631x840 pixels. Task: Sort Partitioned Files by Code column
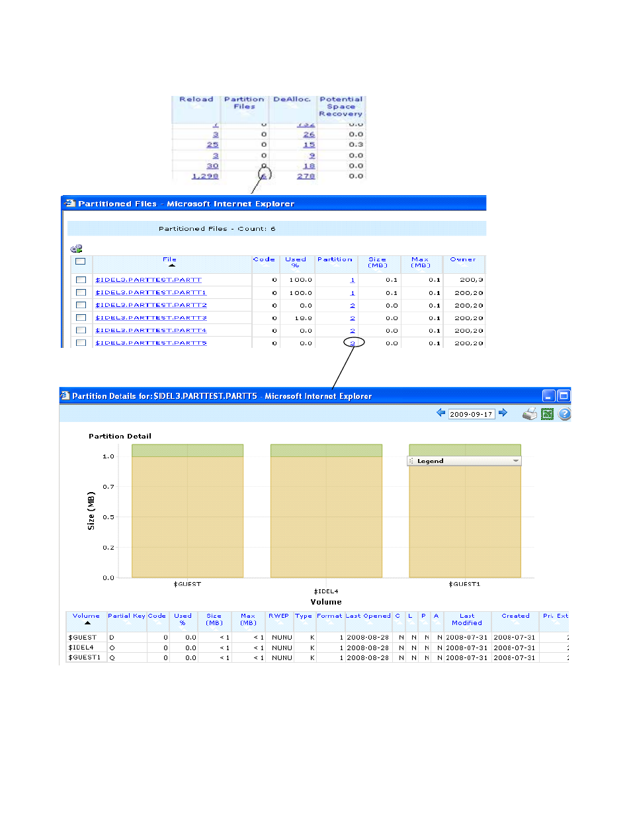tap(264, 259)
